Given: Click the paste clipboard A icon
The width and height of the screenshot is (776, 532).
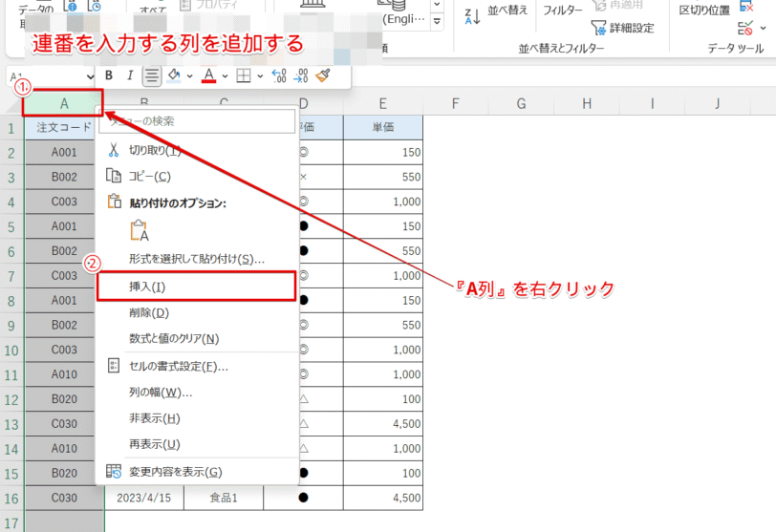Looking at the screenshot, I should point(140,230).
